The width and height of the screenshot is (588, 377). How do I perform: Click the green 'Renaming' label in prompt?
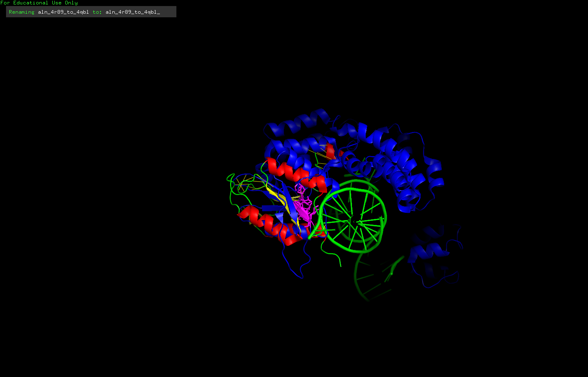tap(21, 12)
